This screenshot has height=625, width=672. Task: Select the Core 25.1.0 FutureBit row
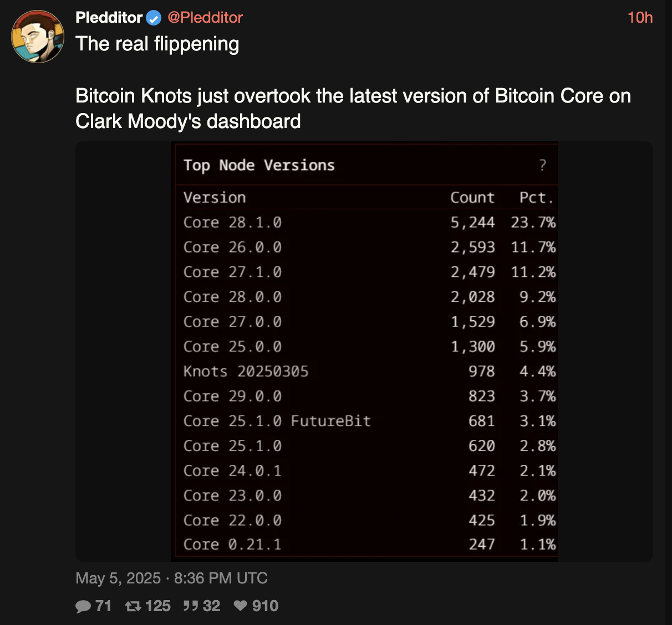[x=369, y=421]
